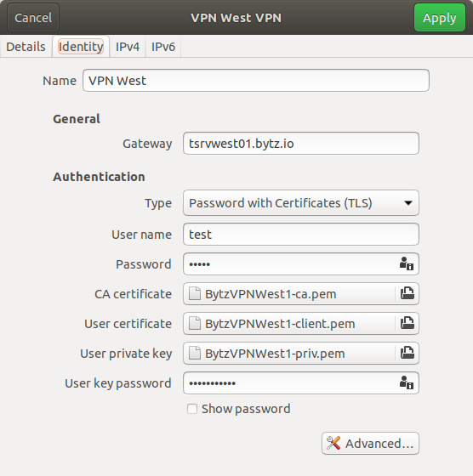
Task: Click the User certificate browse icon
Action: coord(407,323)
